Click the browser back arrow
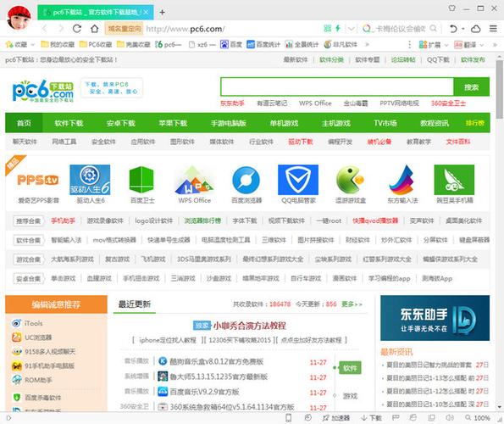 (x=45, y=29)
